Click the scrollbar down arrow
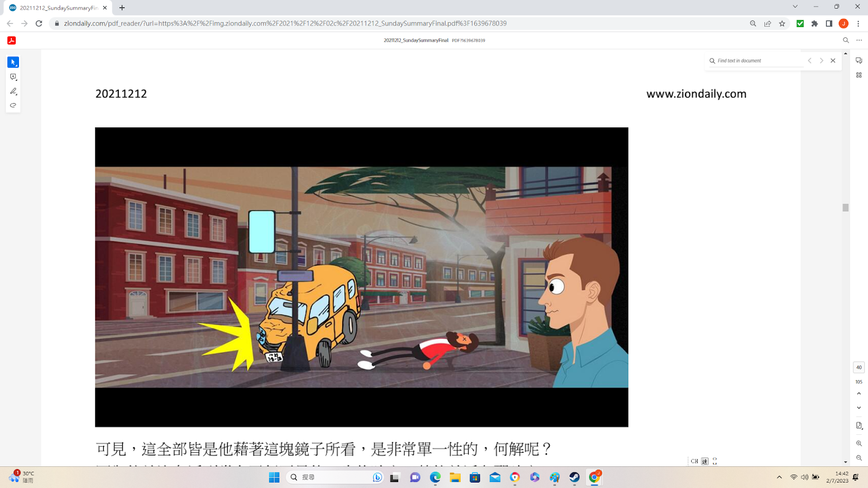Viewport: 868px width, 488px height. coord(845,463)
